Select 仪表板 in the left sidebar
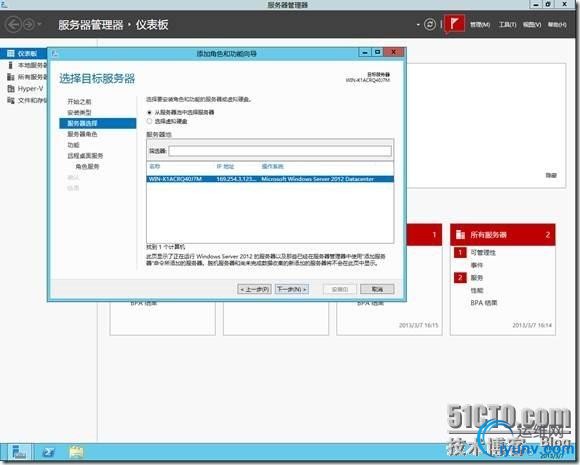 click(x=24, y=54)
